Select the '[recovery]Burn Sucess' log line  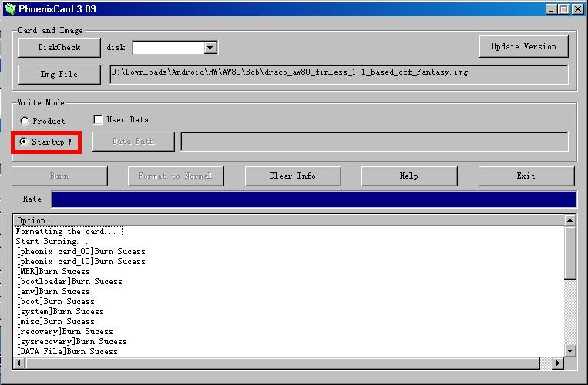[x=65, y=331]
